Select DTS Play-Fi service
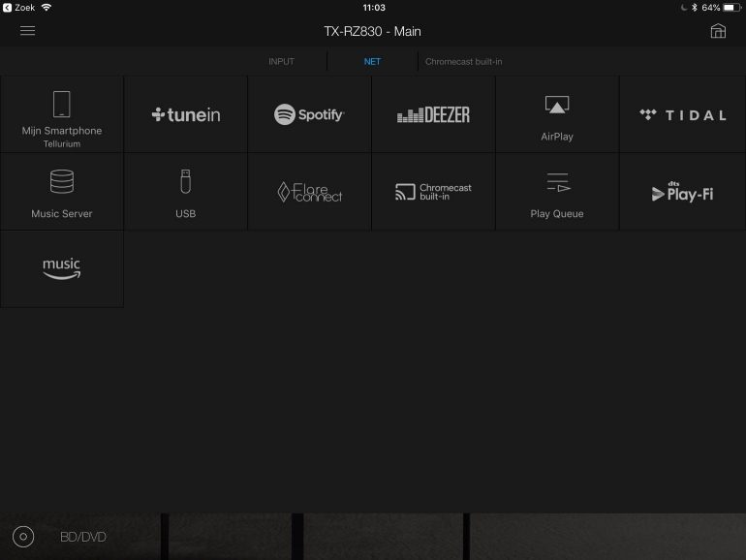 tap(682, 192)
